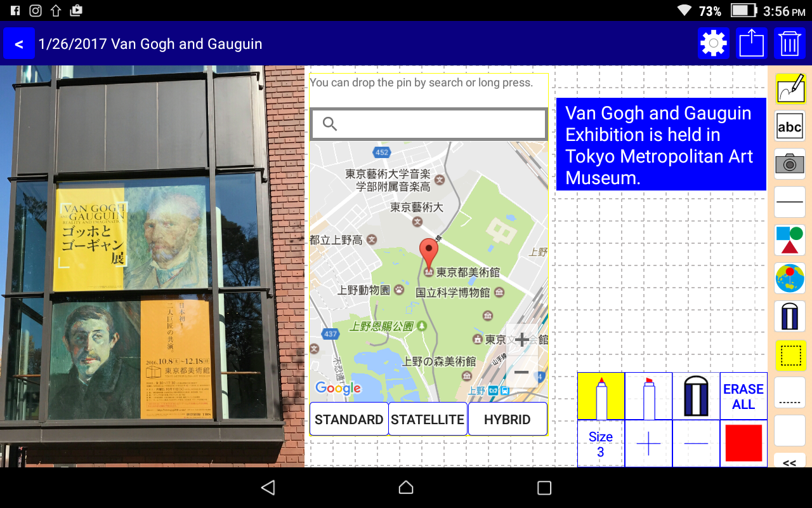The image size is (812, 508).
Task: Open the red pen color swatch
Action: tap(743, 443)
